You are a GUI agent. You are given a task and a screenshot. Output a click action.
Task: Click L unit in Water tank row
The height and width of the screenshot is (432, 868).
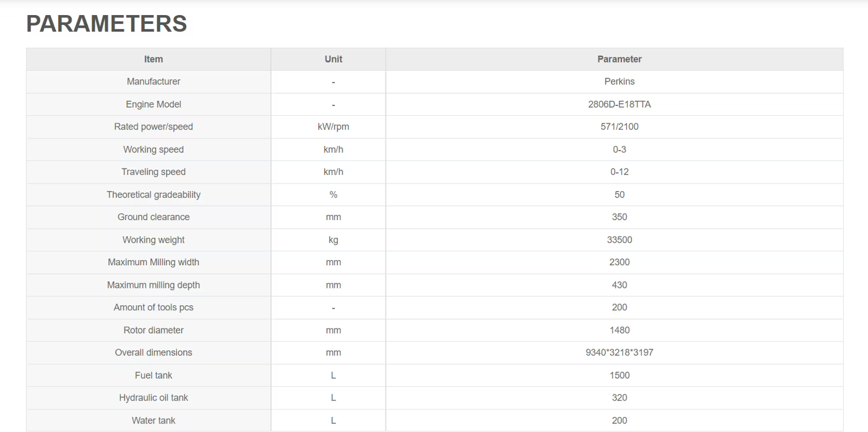point(333,420)
